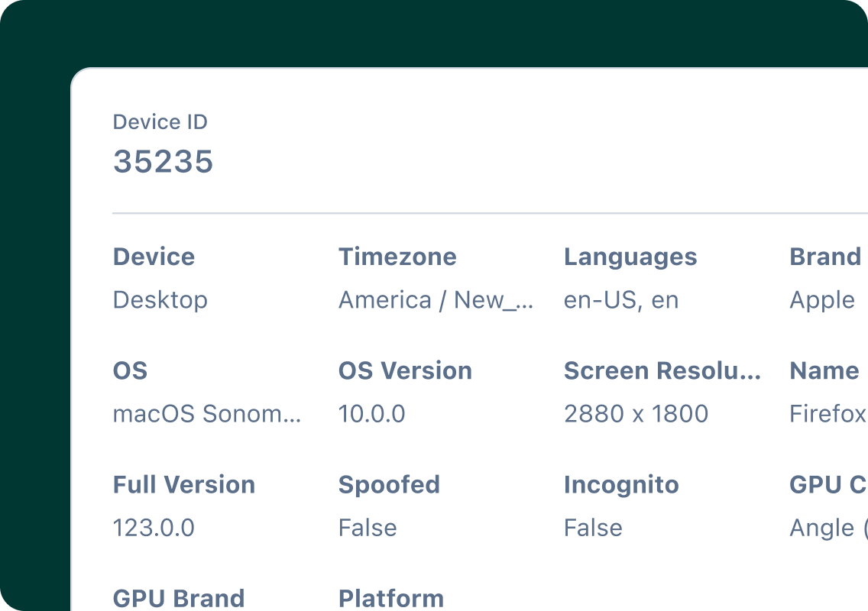
Task: Select the truncated macOS Sonom... value
Action: [206, 414]
